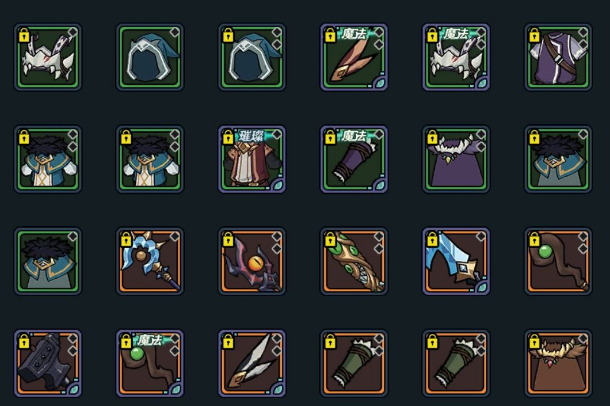This screenshot has height=406, width=610.
Task: Select the skull mask without magic label
Action: click(x=48, y=57)
